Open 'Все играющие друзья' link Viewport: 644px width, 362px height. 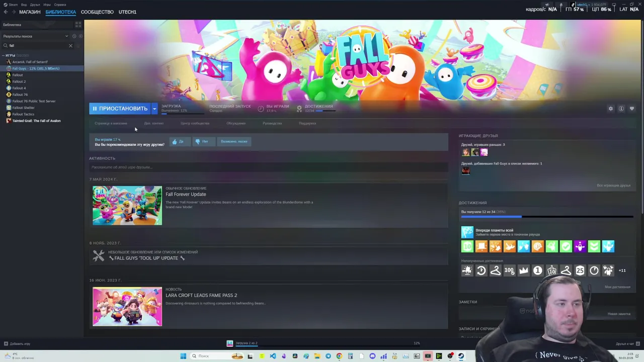[x=613, y=186]
